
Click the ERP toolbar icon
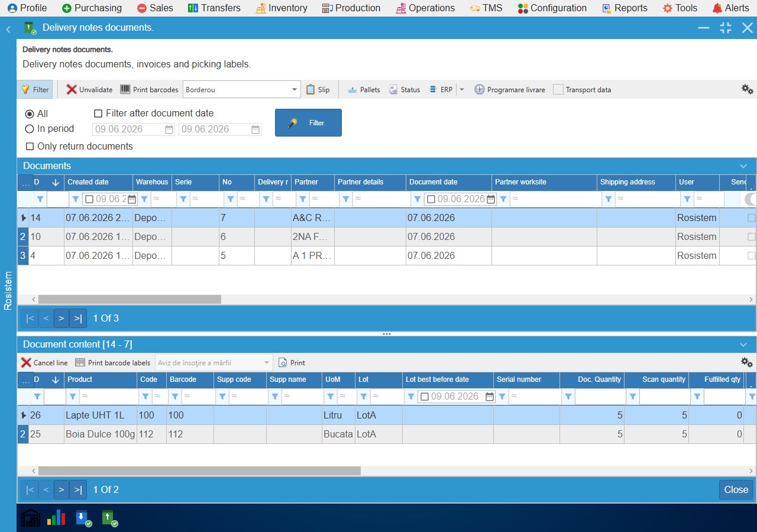pyautogui.click(x=432, y=89)
